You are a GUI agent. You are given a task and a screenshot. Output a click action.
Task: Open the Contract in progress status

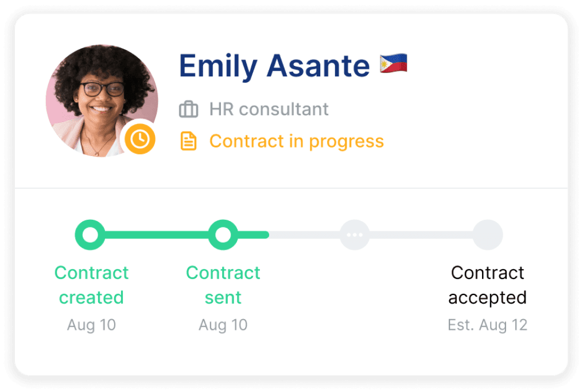(x=296, y=141)
